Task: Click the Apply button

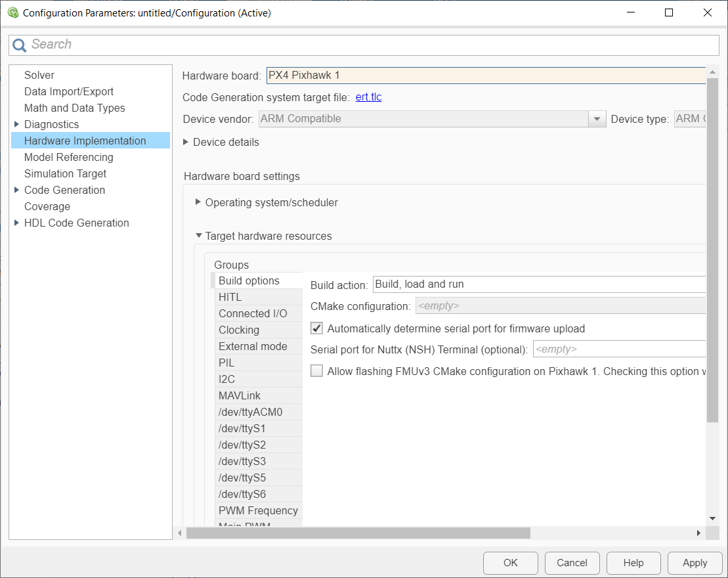Action: coord(695,563)
